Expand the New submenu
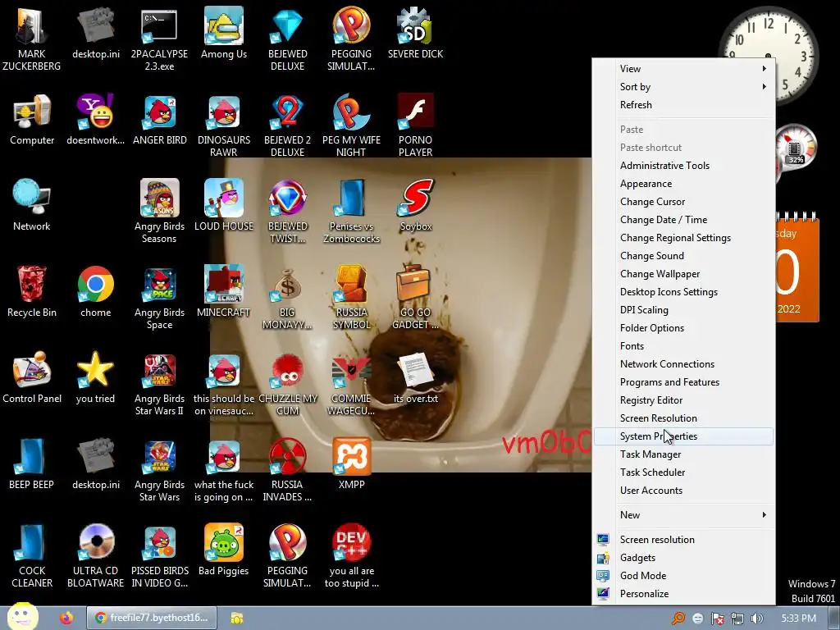Image resolution: width=840 pixels, height=630 pixels. (x=683, y=515)
